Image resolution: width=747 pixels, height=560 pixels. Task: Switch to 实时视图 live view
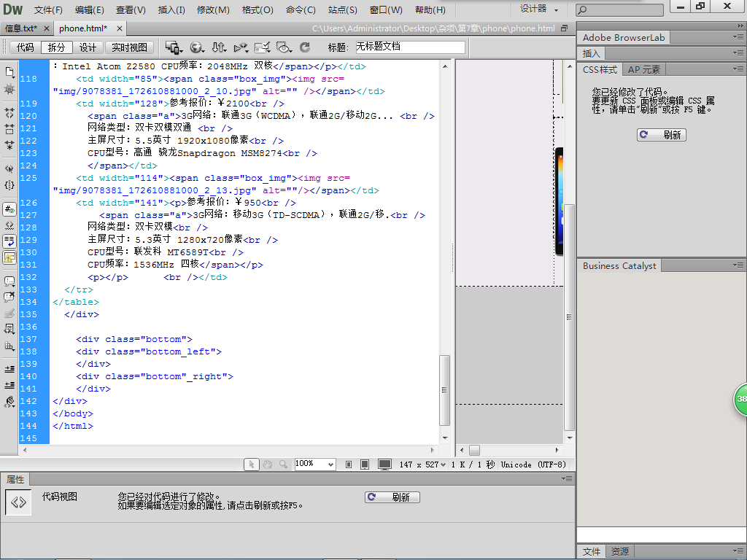click(129, 47)
